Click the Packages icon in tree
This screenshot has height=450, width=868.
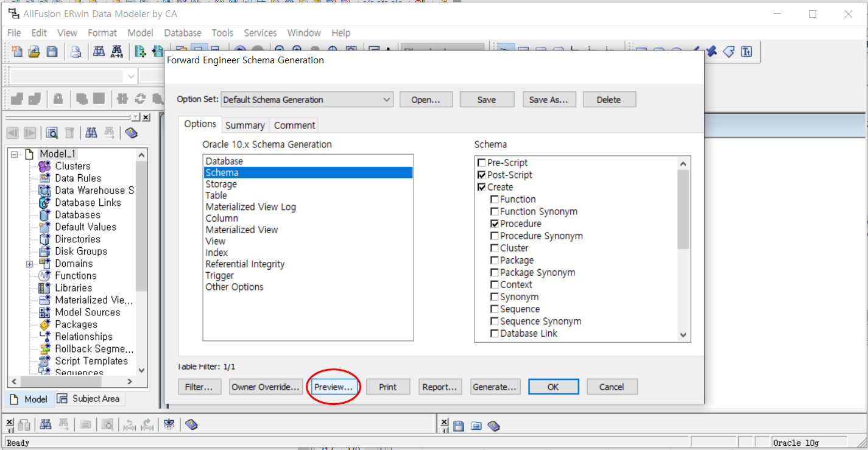tap(44, 324)
